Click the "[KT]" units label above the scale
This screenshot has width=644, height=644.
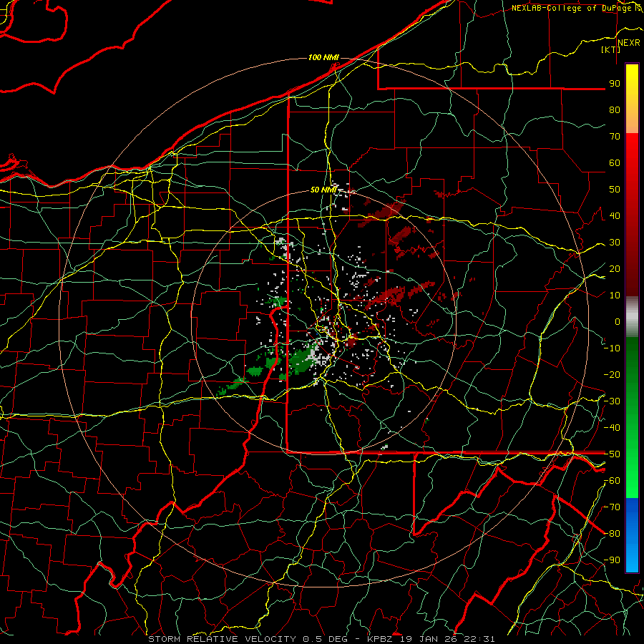pyautogui.click(x=611, y=49)
